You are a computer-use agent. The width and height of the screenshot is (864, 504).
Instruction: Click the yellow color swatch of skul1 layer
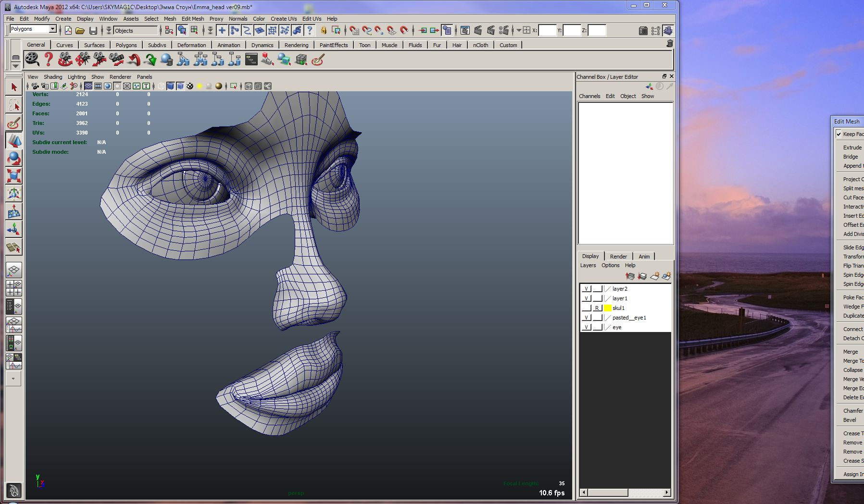tap(607, 308)
